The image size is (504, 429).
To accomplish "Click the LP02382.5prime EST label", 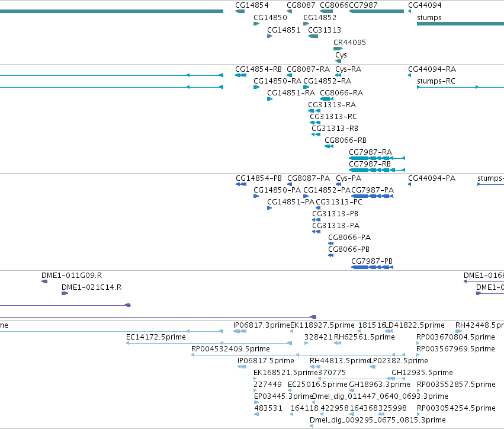I will click(399, 361).
